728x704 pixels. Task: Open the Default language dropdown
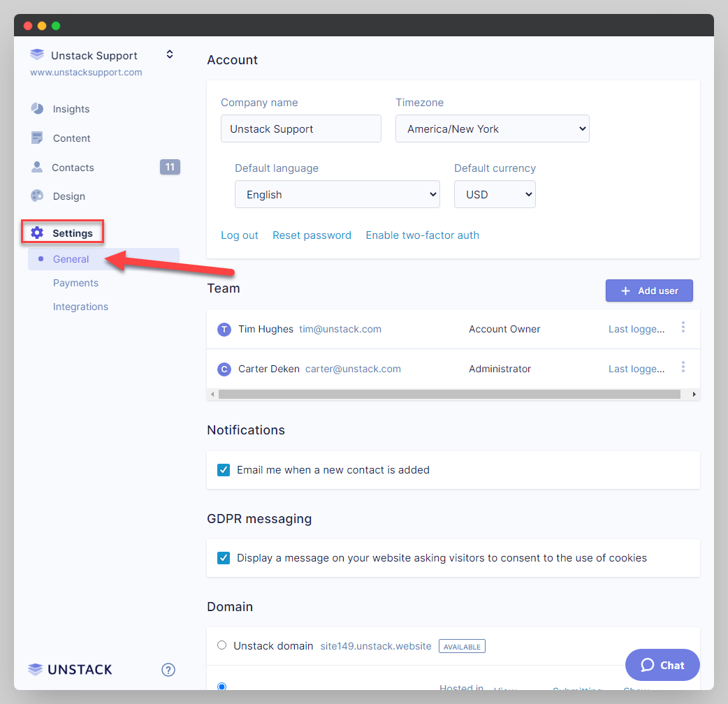337,194
